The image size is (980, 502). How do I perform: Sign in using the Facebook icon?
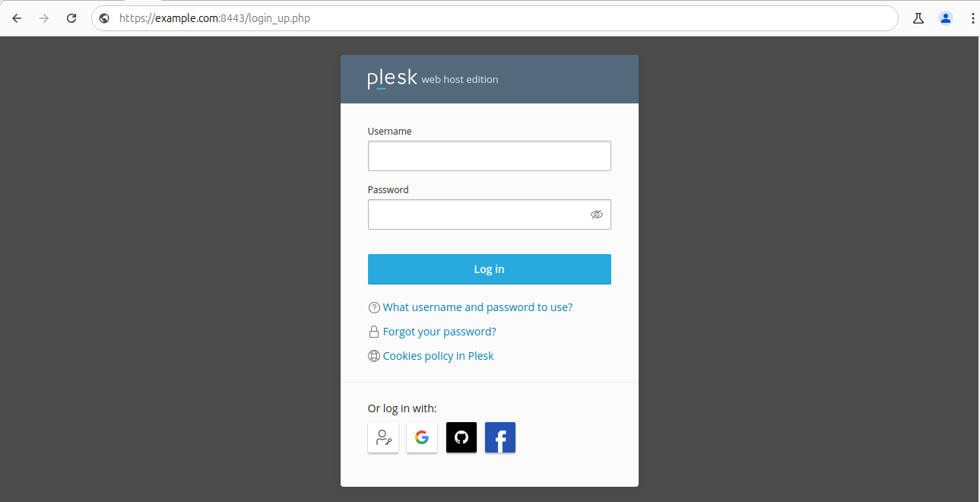click(500, 437)
